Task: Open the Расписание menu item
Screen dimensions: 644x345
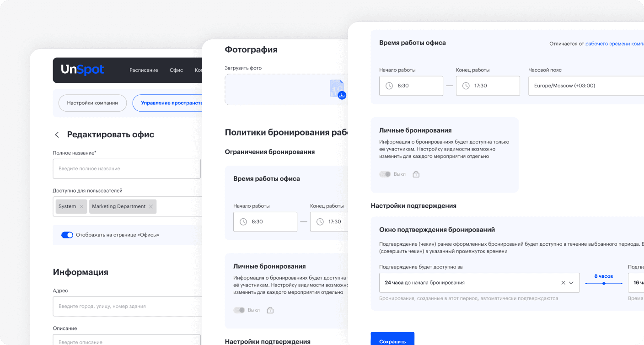Action: point(144,70)
